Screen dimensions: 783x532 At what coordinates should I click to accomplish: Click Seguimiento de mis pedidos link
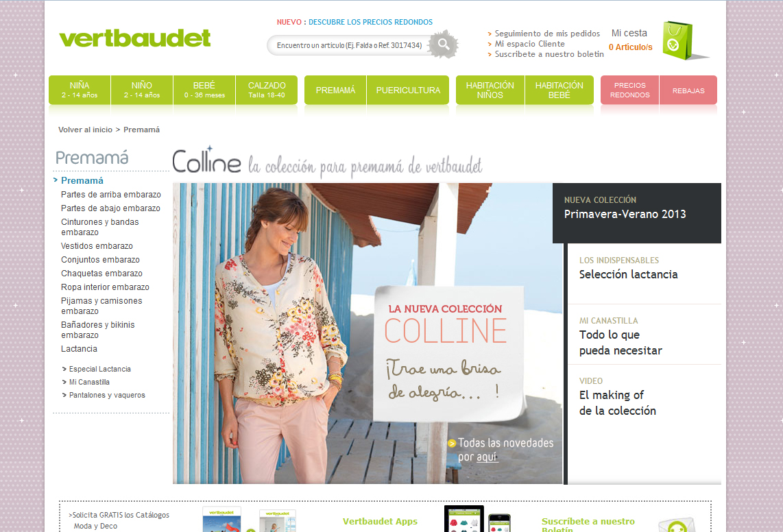point(547,34)
